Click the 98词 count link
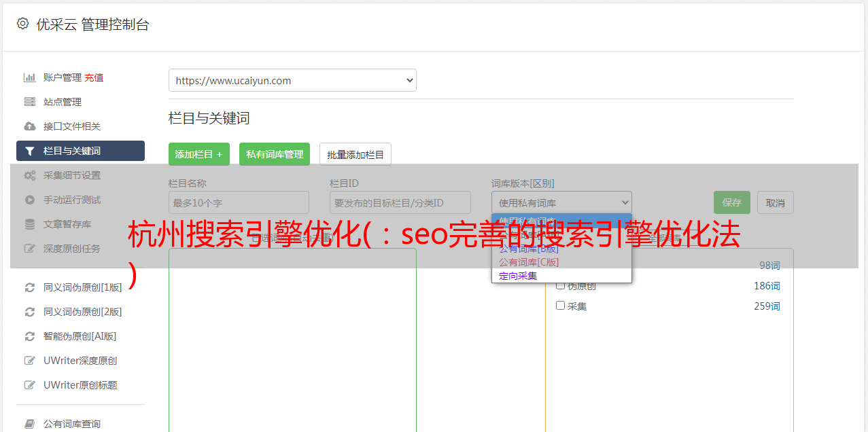 tap(769, 266)
